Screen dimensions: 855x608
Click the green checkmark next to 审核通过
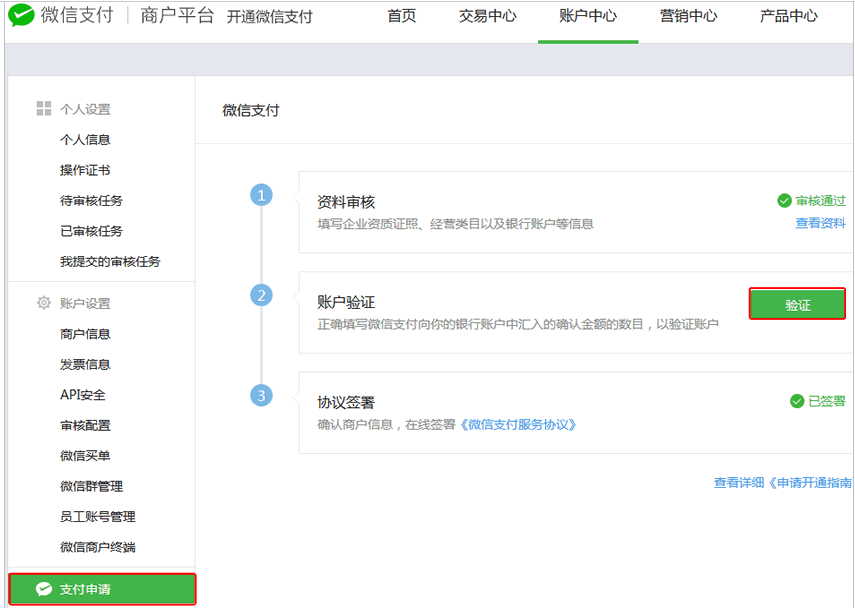click(784, 201)
